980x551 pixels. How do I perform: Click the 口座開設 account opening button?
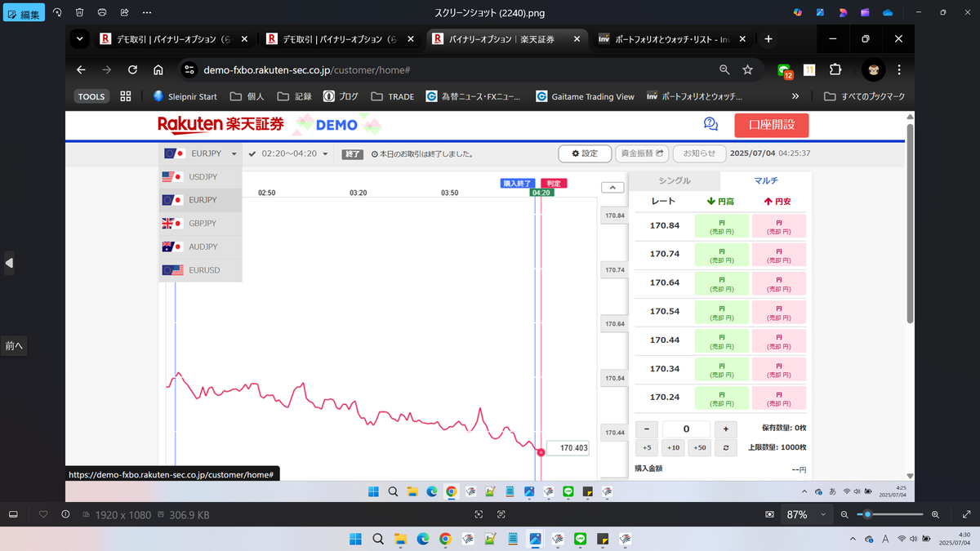pos(771,125)
